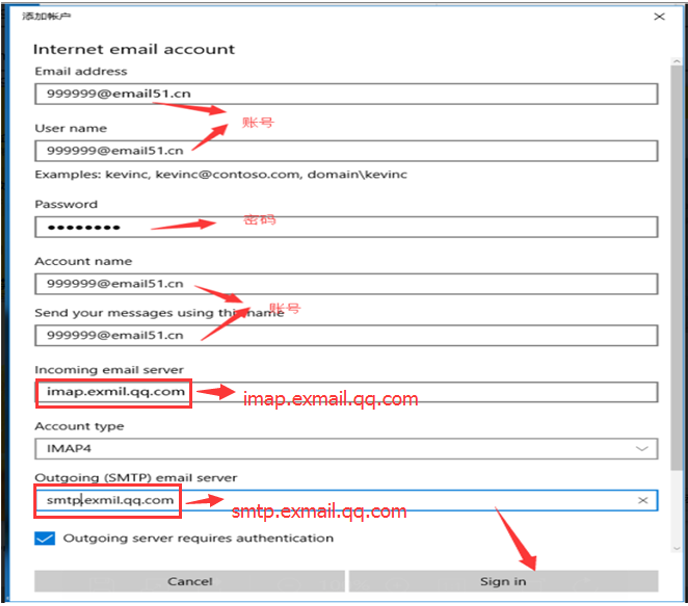Image resolution: width=688 pixels, height=606 pixels.
Task: Close the add account dialog
Action: (659, 17)
